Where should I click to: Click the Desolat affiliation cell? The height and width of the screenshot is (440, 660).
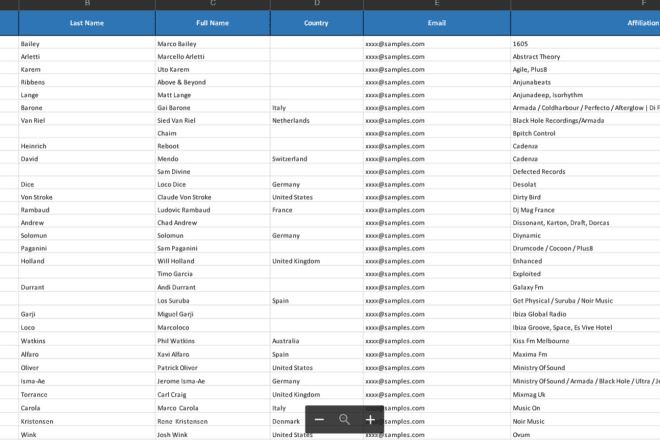point(585,184)
